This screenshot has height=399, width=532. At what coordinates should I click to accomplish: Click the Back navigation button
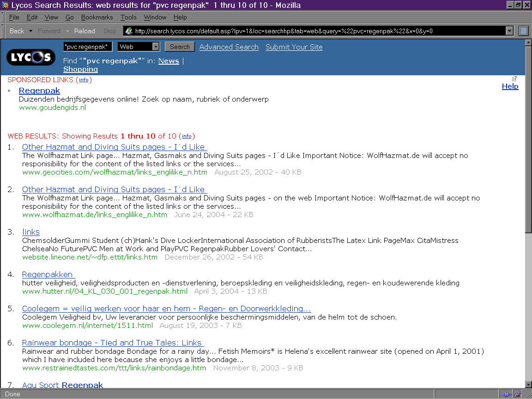[x=17, y=31]
